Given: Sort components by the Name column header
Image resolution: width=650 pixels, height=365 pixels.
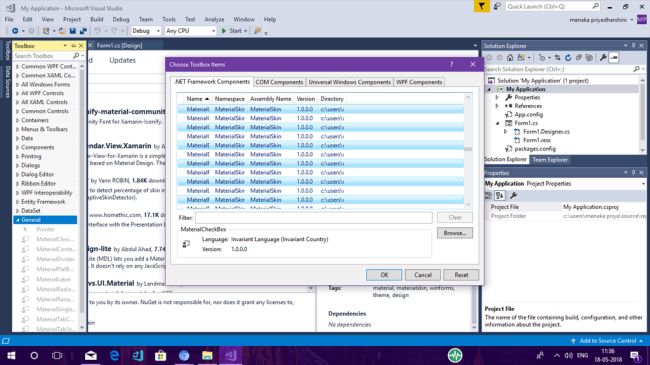Looking at the screenshot, I should pyautogui.click(x=197, y=99).
